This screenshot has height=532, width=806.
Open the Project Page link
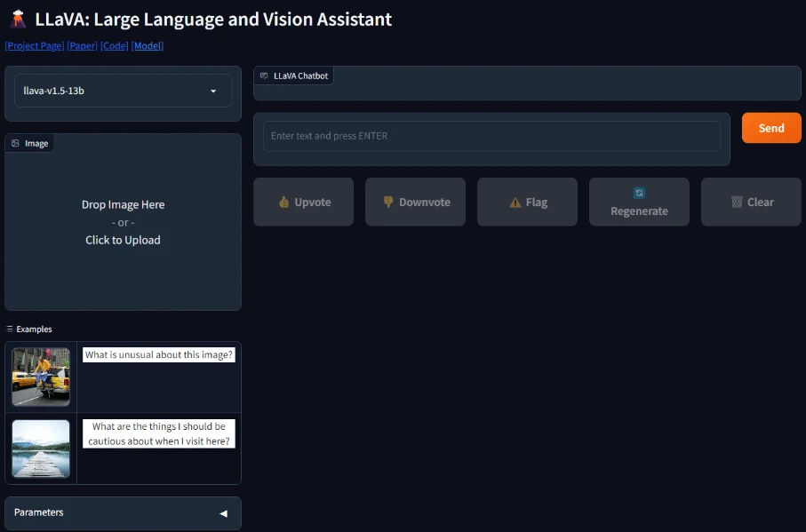(x=34, y=46)
